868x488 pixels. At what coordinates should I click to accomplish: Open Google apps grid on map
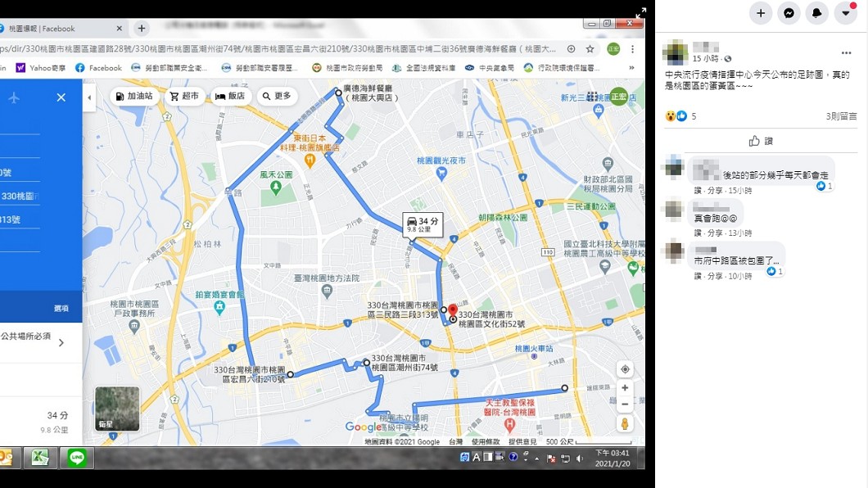pos(592,97)
